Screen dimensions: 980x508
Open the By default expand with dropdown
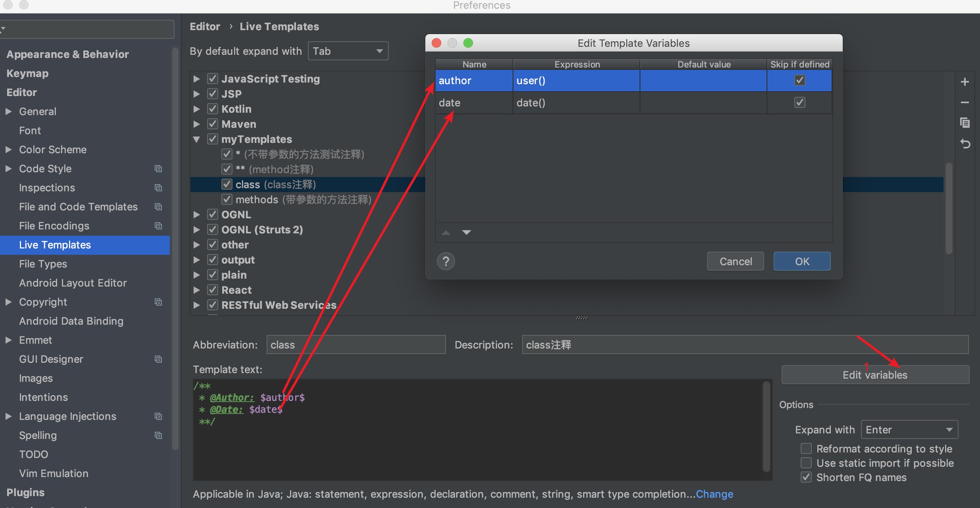pos(348,51)
